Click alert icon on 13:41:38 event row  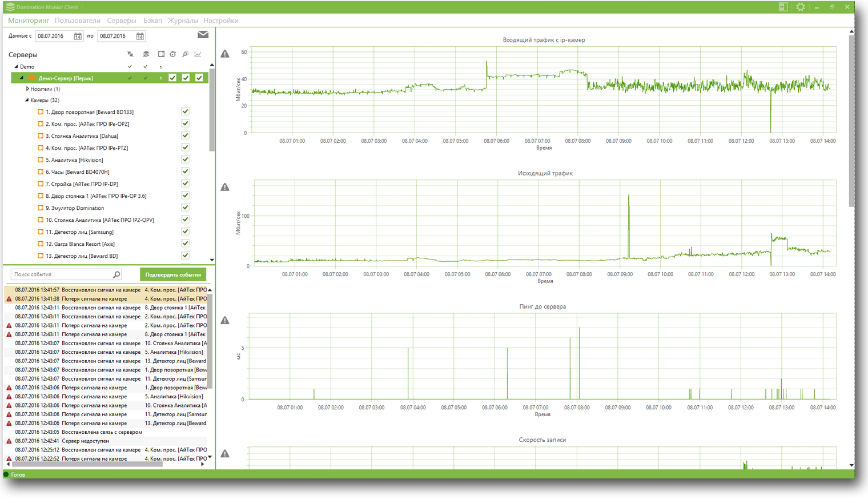click(x=9, y=299)
